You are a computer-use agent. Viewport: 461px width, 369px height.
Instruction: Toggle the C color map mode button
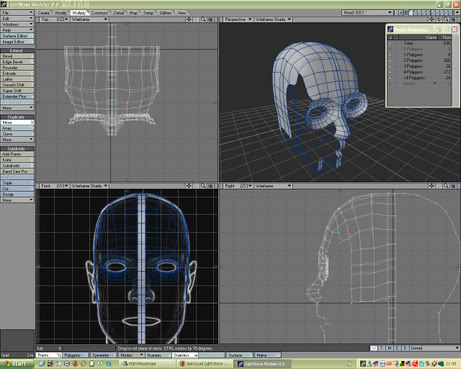(x=397, y=348)
